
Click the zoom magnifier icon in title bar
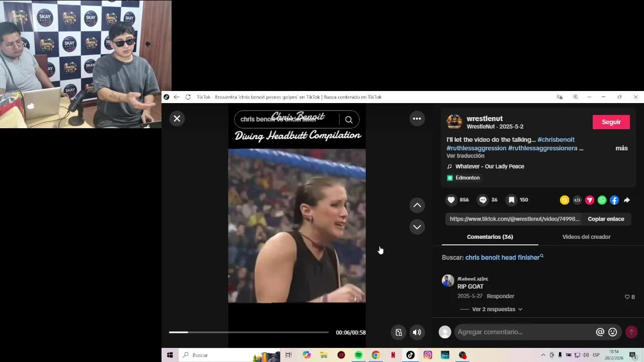[575, 97]
